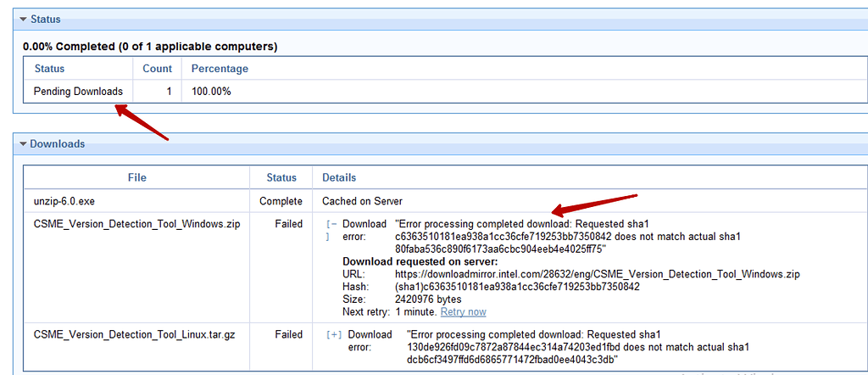Viewport: 868px width, 375px height.
Task: Collapse the Downloads section triangle
Action: 23,144
